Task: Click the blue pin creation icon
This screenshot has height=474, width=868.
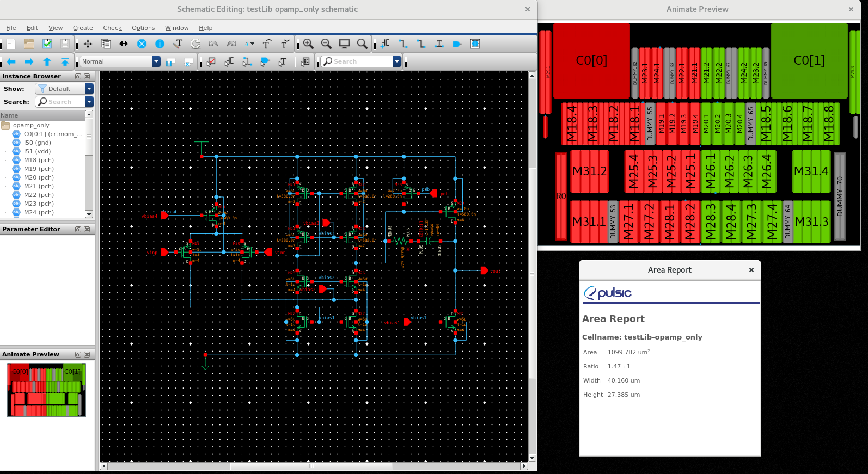Action: 457,44
